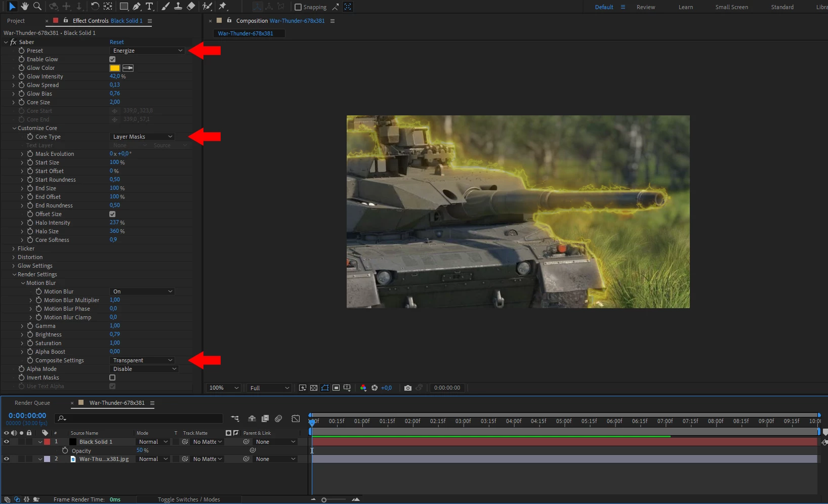This screenshot has width=828, height=504.
Task: Open the Alpha Mode dropdown
Action: coord(144,369)
